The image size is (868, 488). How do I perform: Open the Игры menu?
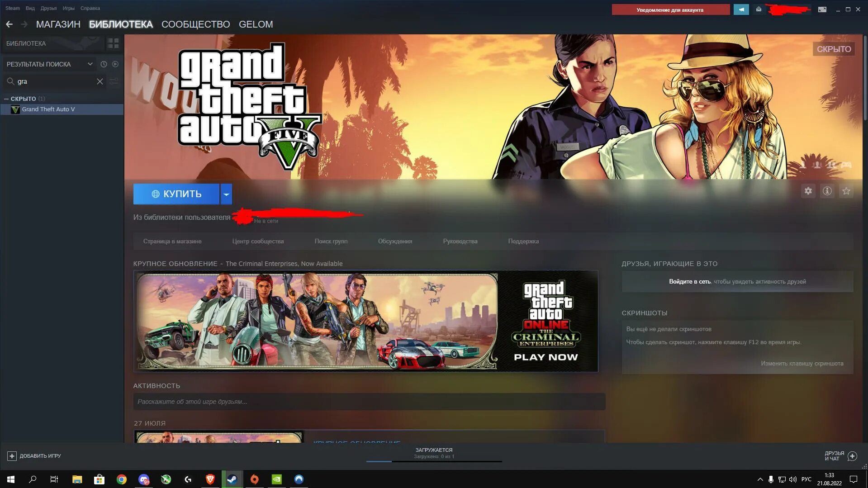[x=69, y=8]
